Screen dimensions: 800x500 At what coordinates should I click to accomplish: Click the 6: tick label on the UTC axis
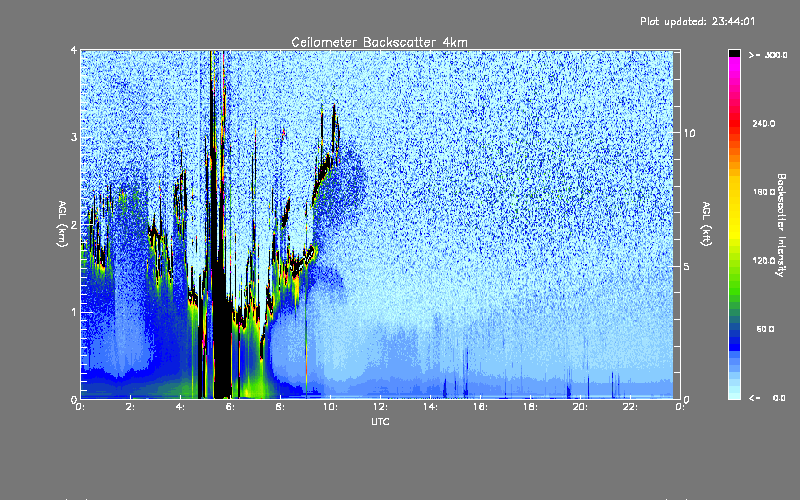231,407
